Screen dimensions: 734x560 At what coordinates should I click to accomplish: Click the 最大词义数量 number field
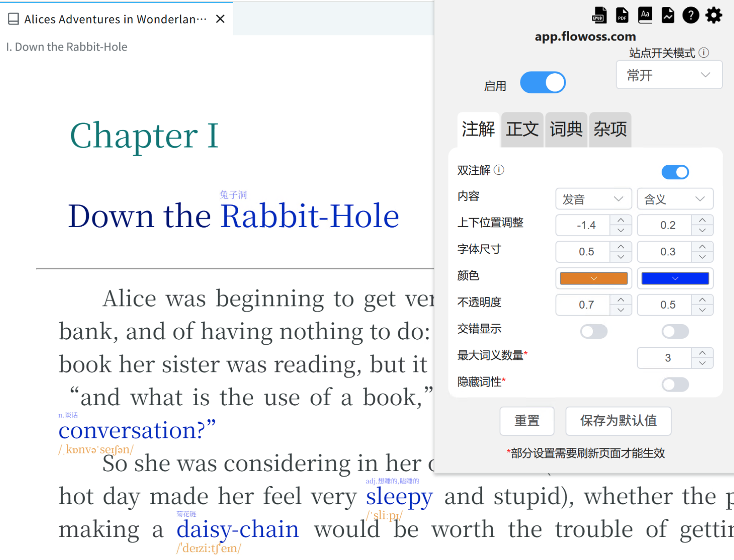point(665,358)
